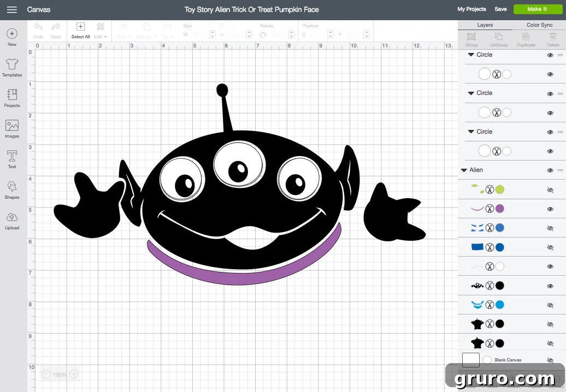
Task: Click the Make It button
Action: point(536,9)
